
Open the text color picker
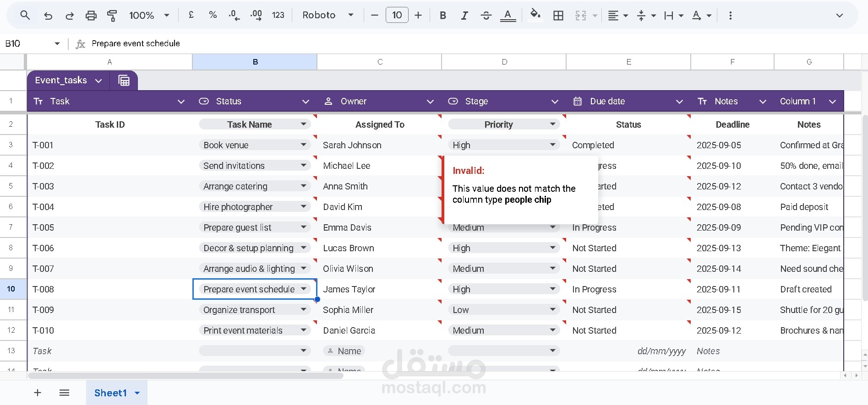(x=508, y=15)
